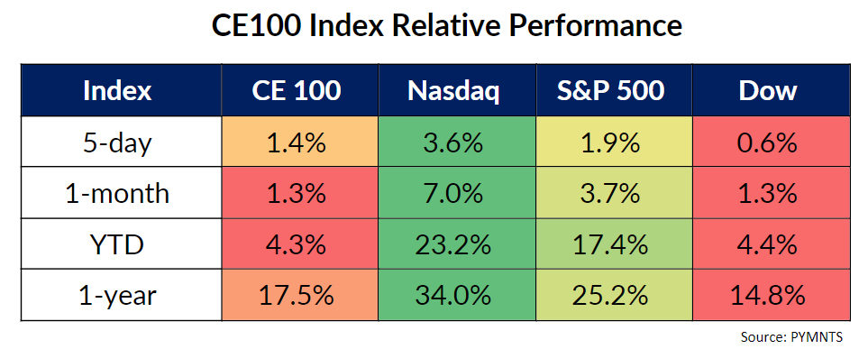
Task: Select the Dow column header
Action: click(772, 90)
